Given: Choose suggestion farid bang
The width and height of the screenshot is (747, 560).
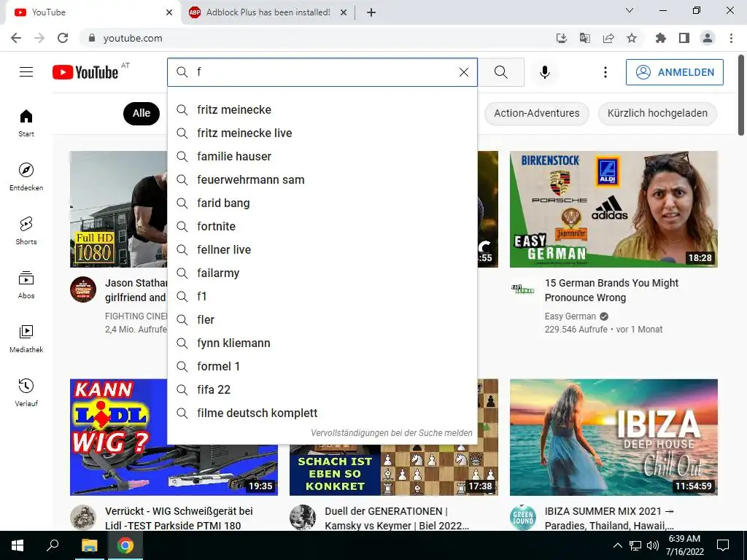Looking at the screenshot, I should (322, 203).
